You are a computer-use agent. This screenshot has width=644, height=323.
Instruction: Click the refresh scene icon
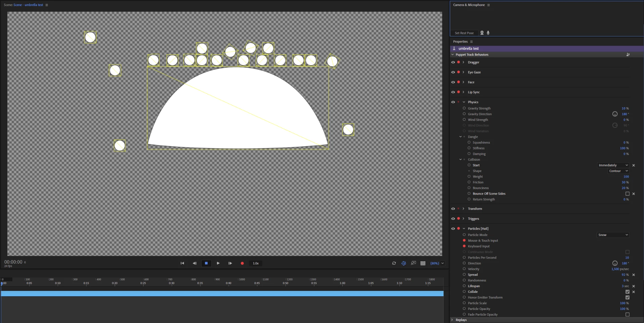[394, 263]
